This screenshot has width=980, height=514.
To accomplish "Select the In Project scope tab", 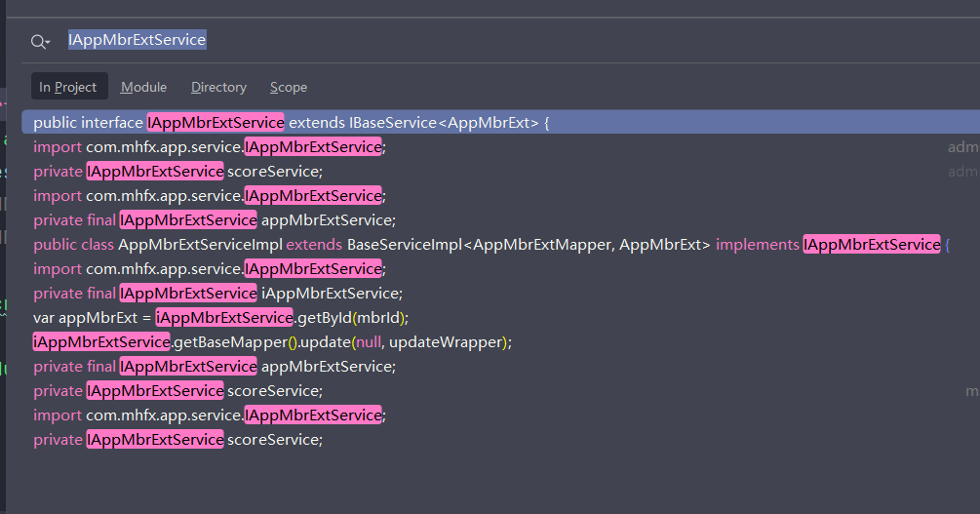I will pos(68,87).
